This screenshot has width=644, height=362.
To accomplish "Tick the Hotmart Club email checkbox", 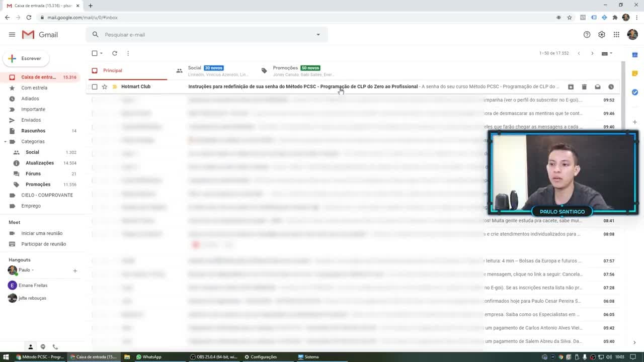I will coord(95,87).
